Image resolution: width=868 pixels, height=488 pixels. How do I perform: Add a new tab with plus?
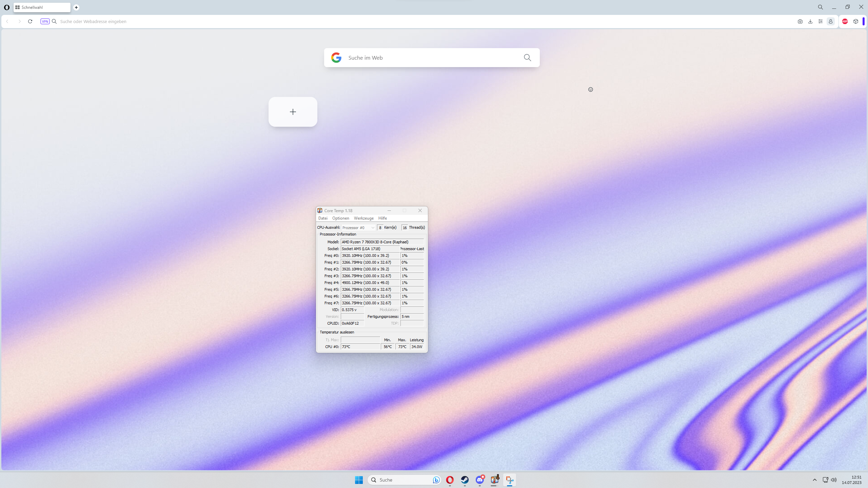tap(76, 7)
